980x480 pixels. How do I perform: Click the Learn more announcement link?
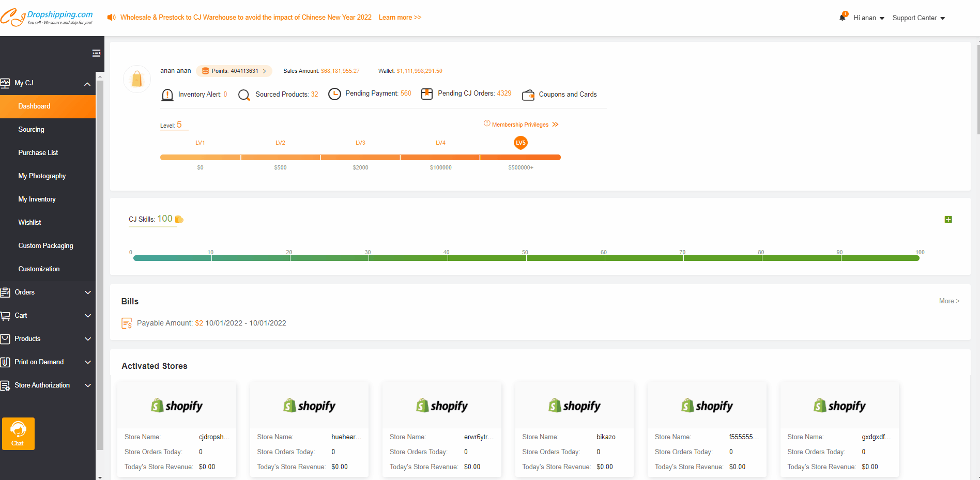400,18
